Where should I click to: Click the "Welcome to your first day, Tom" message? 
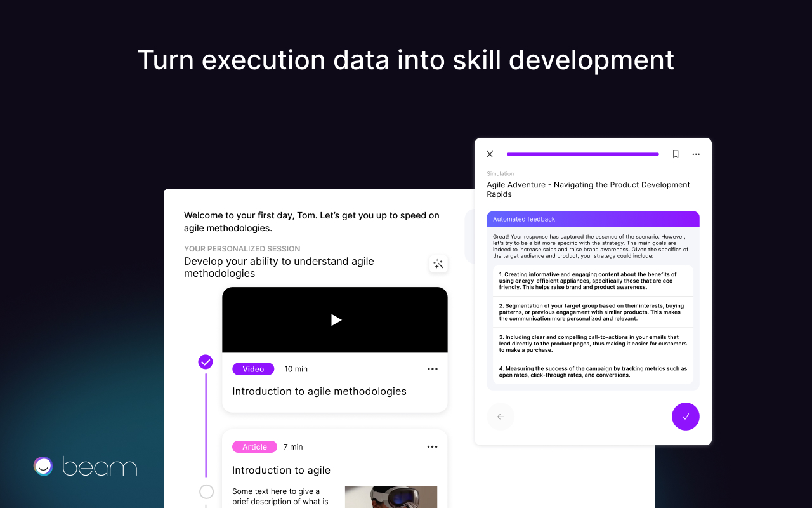point(311,222)
